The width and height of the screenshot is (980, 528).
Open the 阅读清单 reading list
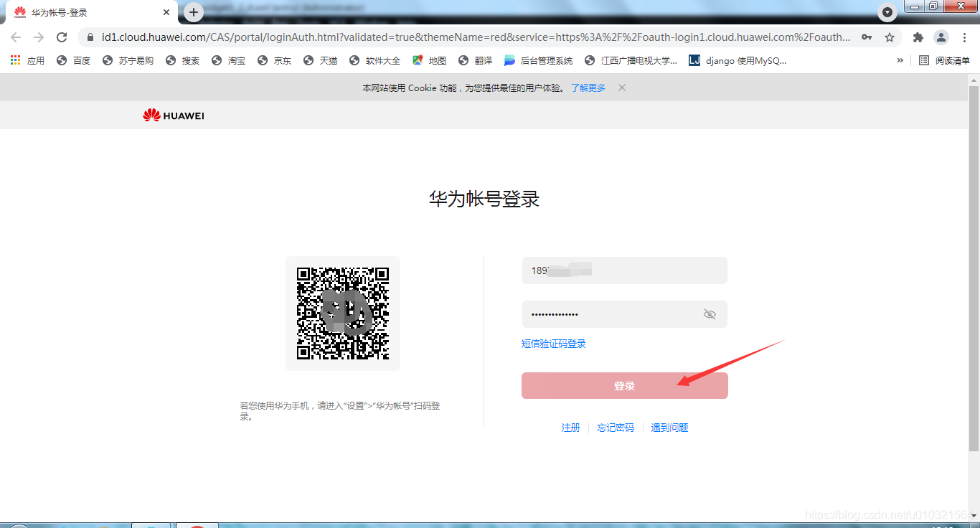pos(944,61)
